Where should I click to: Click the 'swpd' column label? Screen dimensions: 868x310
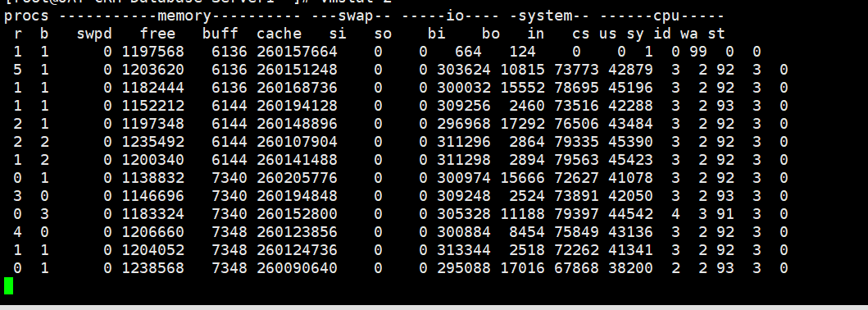tap(94, 34)
